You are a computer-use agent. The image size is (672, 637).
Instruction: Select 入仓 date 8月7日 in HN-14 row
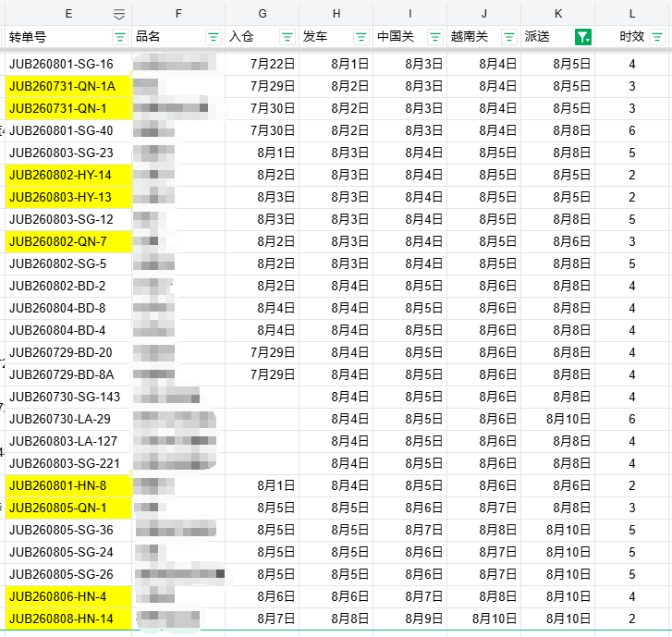click(263, 619)
